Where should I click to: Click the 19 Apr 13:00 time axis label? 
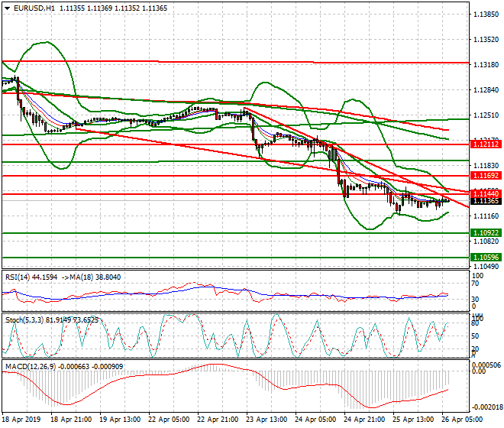tap(120, 420)
